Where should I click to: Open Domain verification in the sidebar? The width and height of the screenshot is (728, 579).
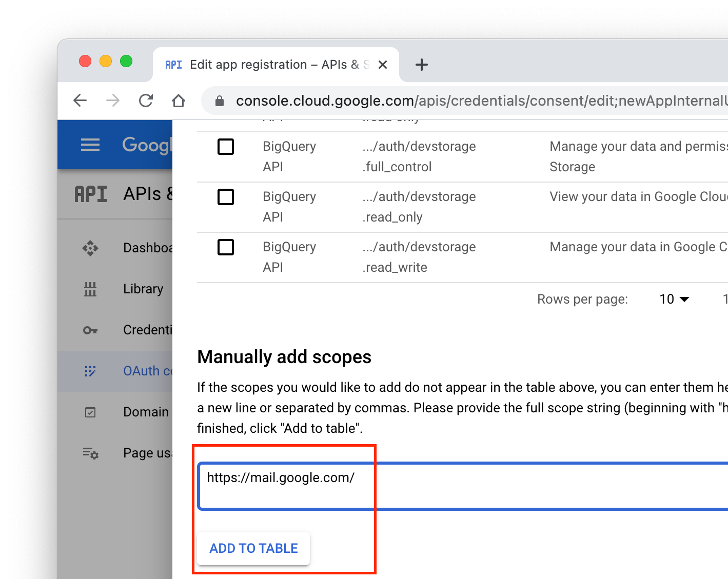click(x=115, y=412)
